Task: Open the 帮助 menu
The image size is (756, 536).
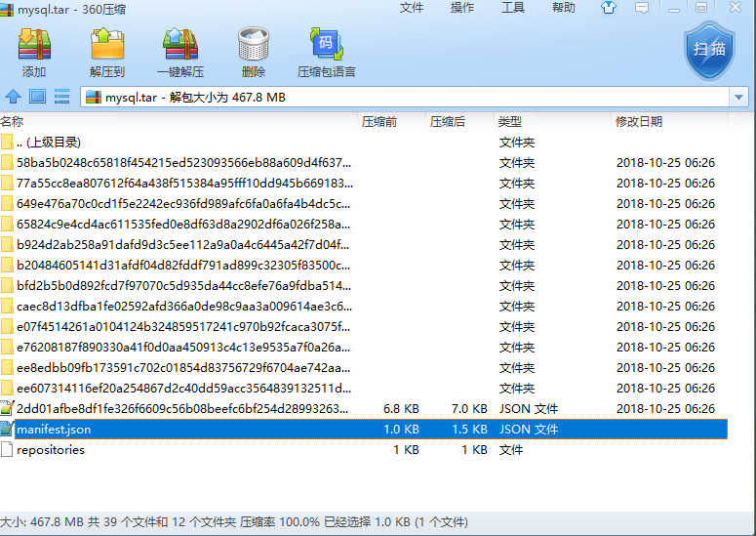Action: coord(563,8)
